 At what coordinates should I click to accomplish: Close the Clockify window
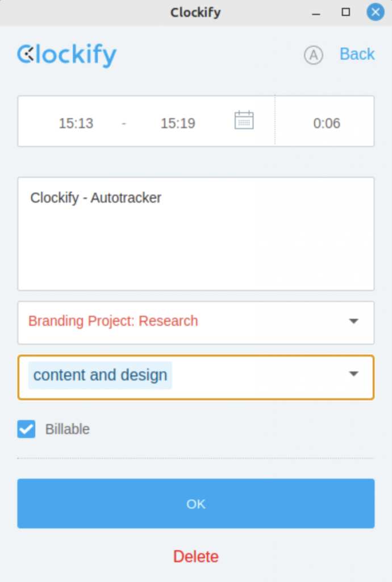point(376,13)
